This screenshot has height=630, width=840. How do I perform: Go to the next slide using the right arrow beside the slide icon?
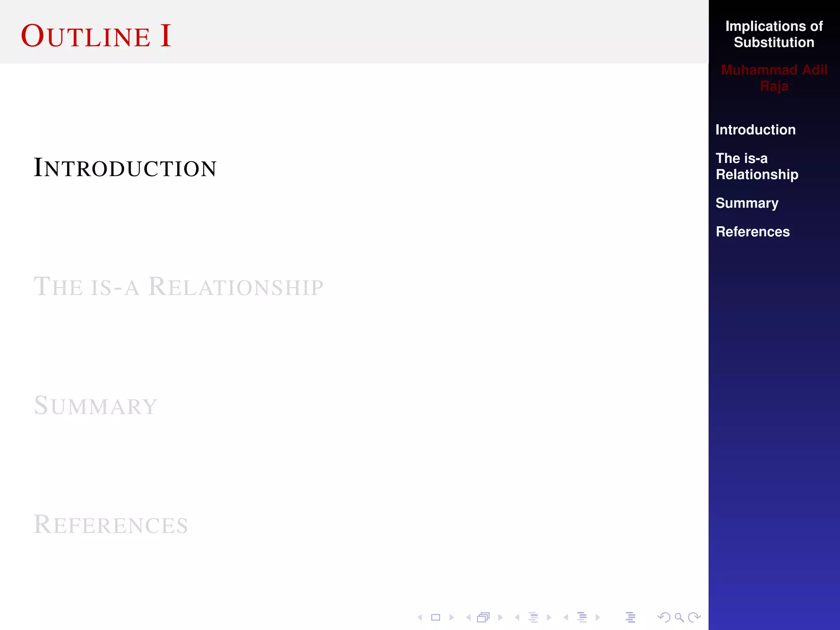coord(452,617)
